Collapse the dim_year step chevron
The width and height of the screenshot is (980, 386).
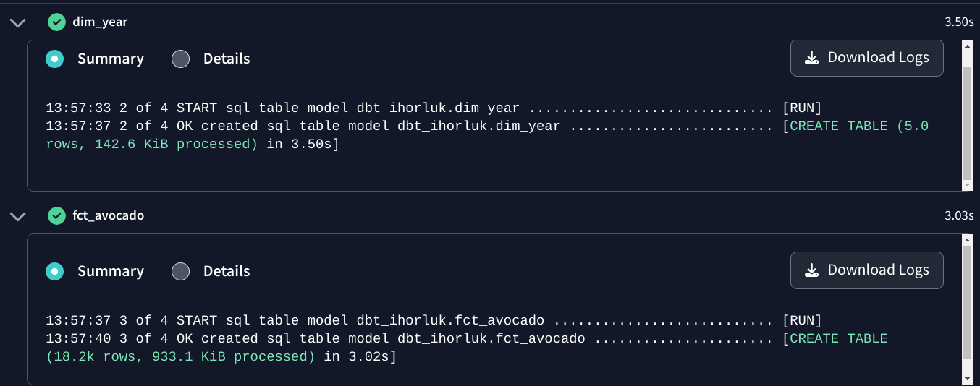tap(18, 22)
